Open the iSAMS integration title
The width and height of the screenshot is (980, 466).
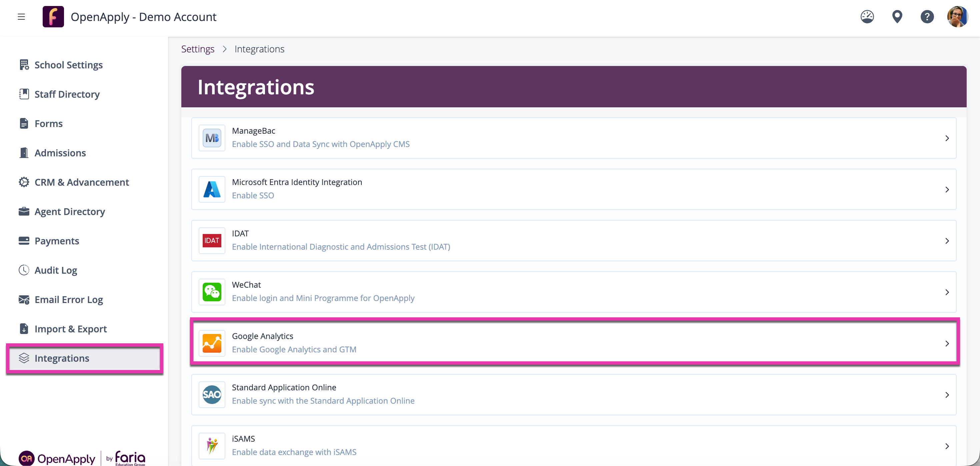pos(243,439)
